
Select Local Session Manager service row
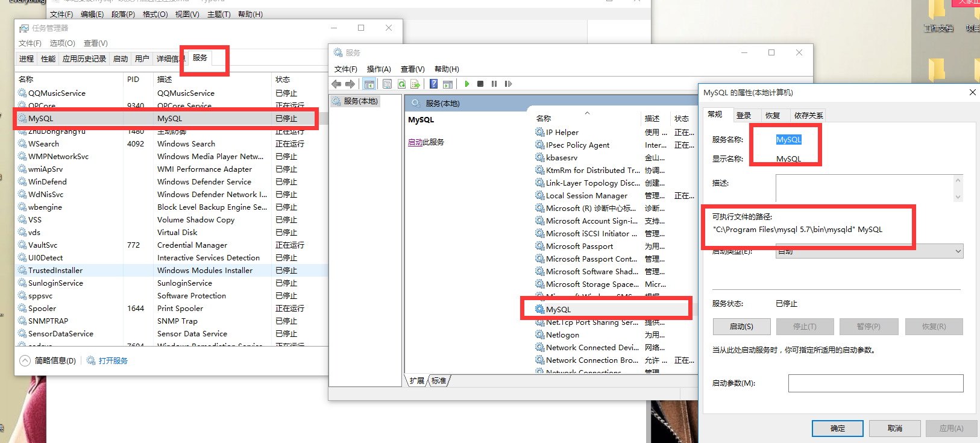[x=615, y=195]
